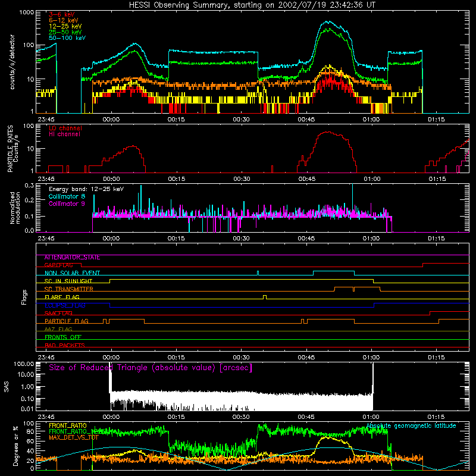The width and height of the screenshot is (476, 476).
Task: Click the Energy band: 12-25 keV text
Action: [86, 189]
